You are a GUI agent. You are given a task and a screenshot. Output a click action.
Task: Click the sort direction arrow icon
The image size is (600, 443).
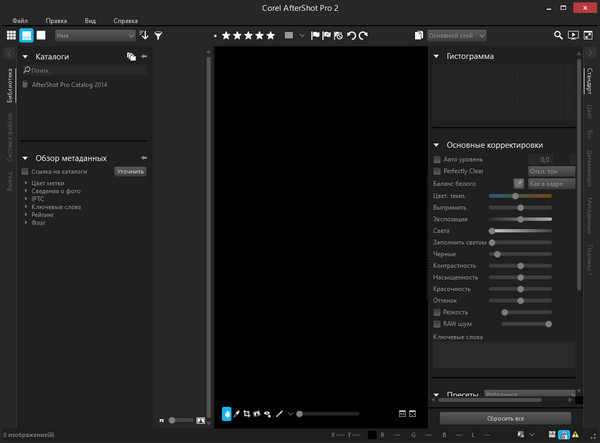pyautogui.click(x=144, y=36)
